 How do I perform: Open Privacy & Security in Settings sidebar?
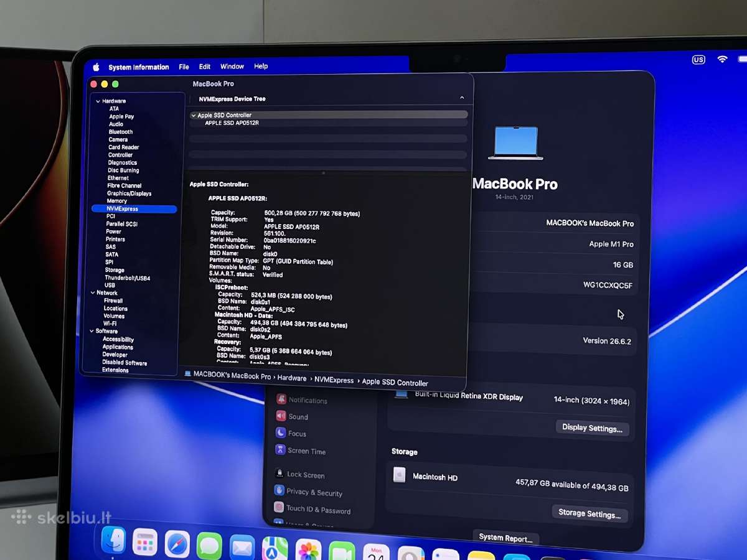tap(308, 492)
